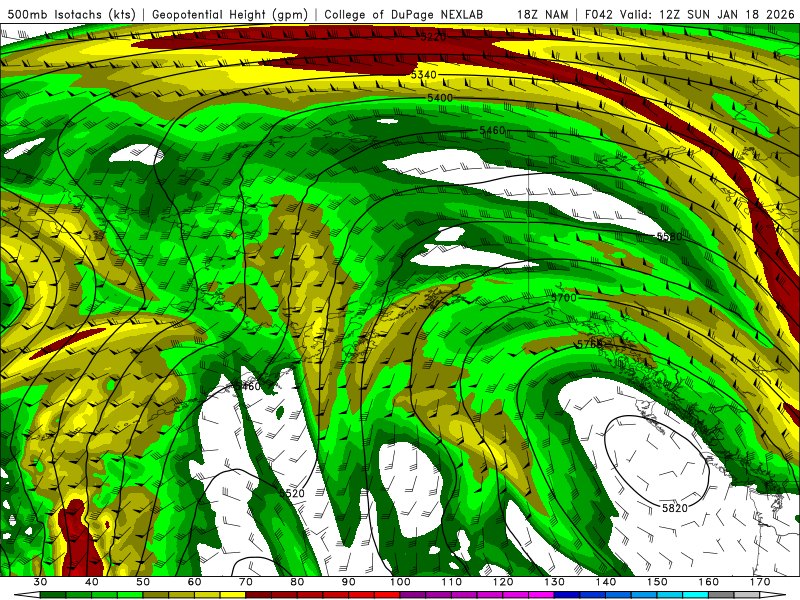Click the 5760 height contour label
Viewport: 800px width, 600px height.
pyautogui.click(x=589, y=344)
